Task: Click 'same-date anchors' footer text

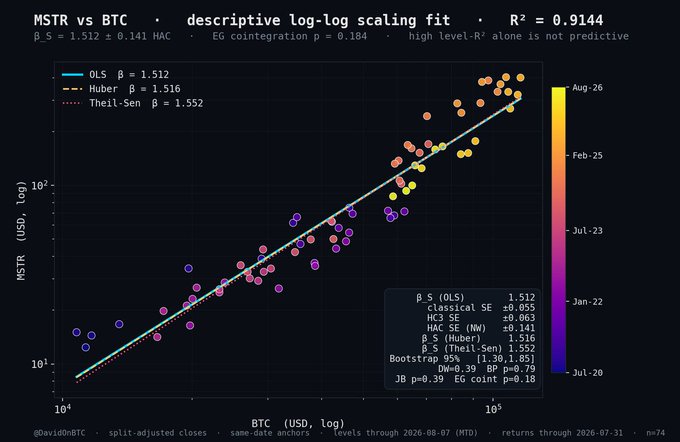Action: point(270,433)
